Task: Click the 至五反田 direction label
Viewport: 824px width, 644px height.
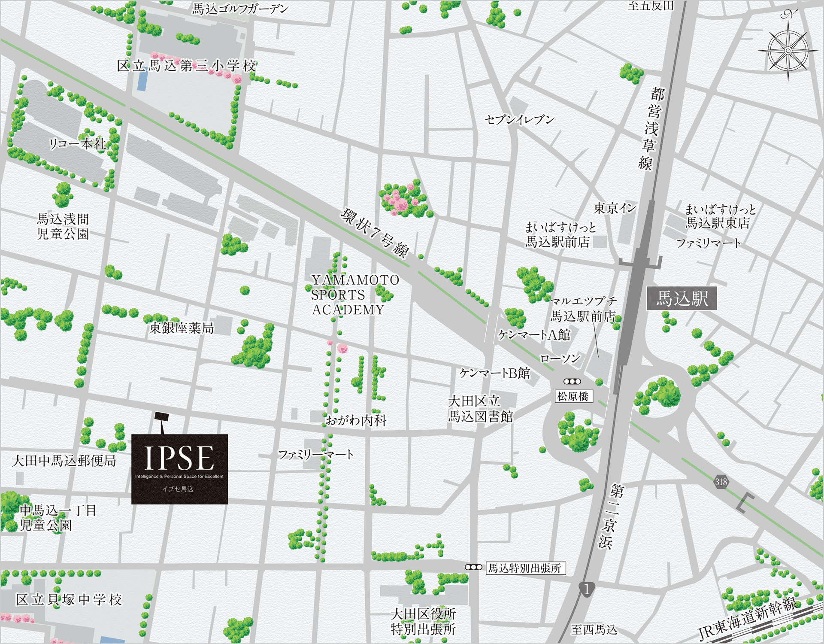Action: [x=651, y=6]
